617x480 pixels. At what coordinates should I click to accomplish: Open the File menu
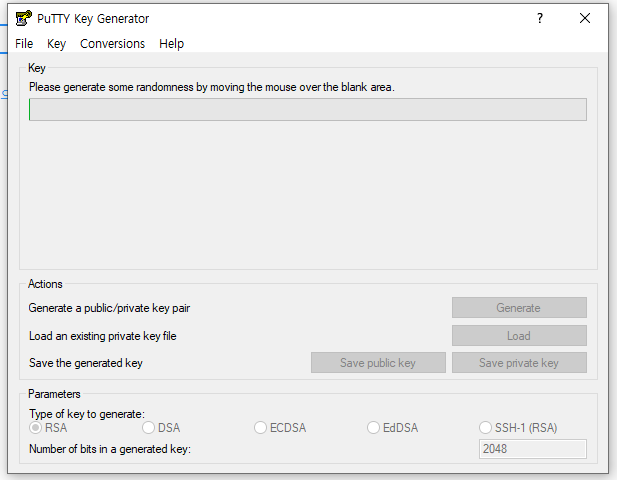[x=24, y=44]
